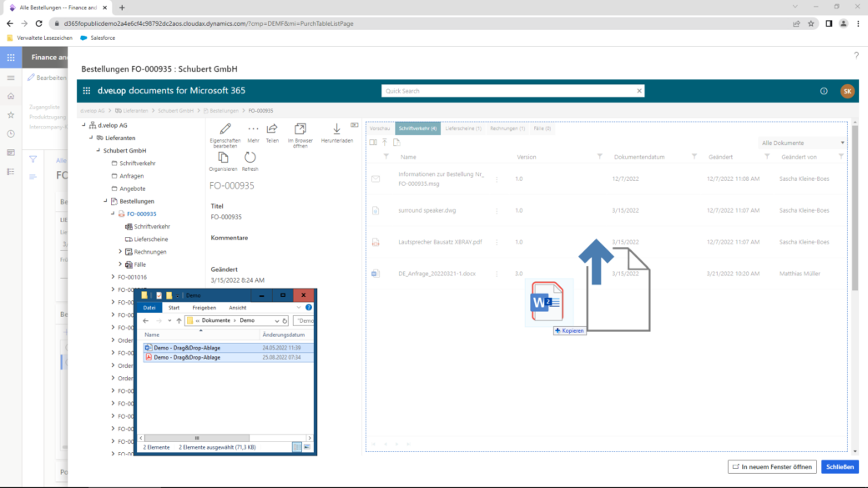
Task: Click Explorer back arrow in Demo window
Action: [145, 321]
